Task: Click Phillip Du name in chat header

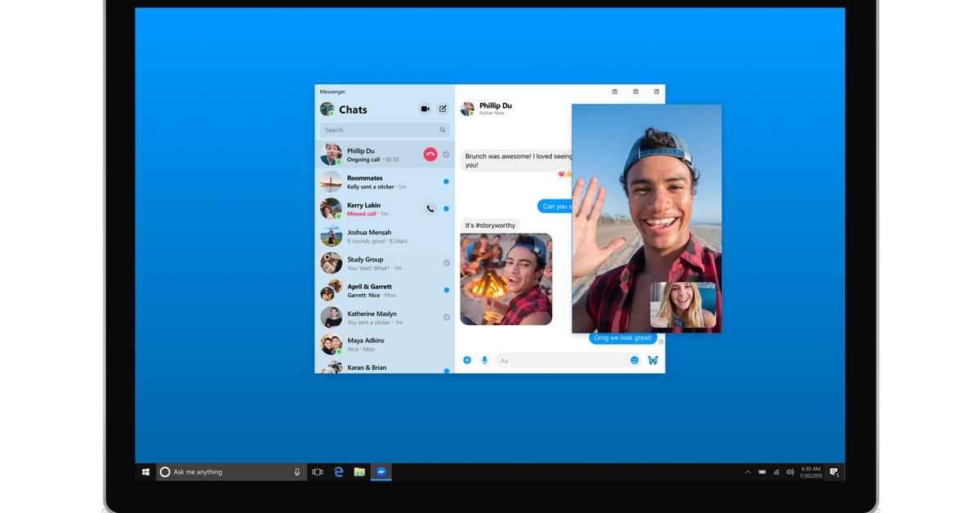Action: coord(496,105)
